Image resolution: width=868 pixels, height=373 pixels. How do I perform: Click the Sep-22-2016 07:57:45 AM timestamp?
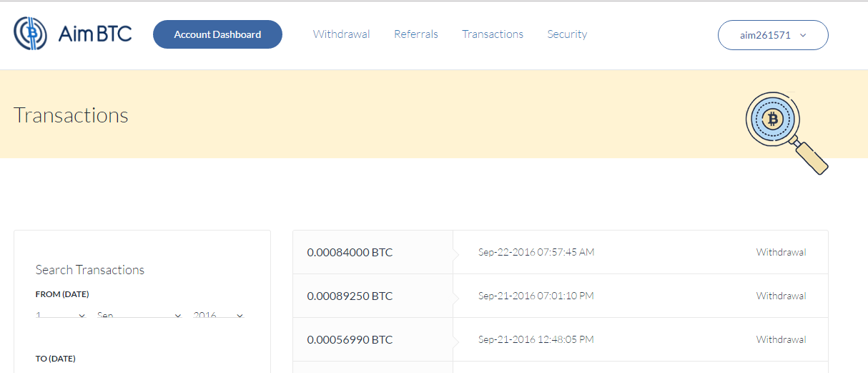536,252
